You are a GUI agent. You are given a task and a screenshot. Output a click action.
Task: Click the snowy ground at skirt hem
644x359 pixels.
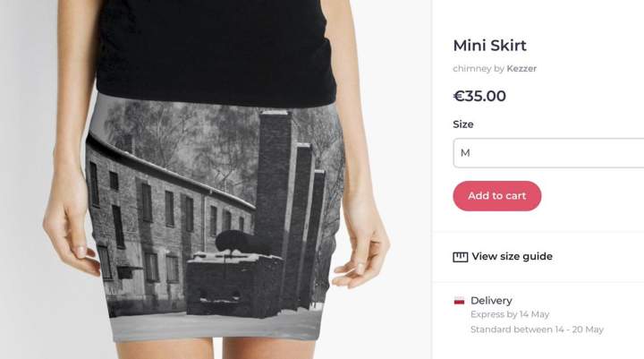coord(216,327)
